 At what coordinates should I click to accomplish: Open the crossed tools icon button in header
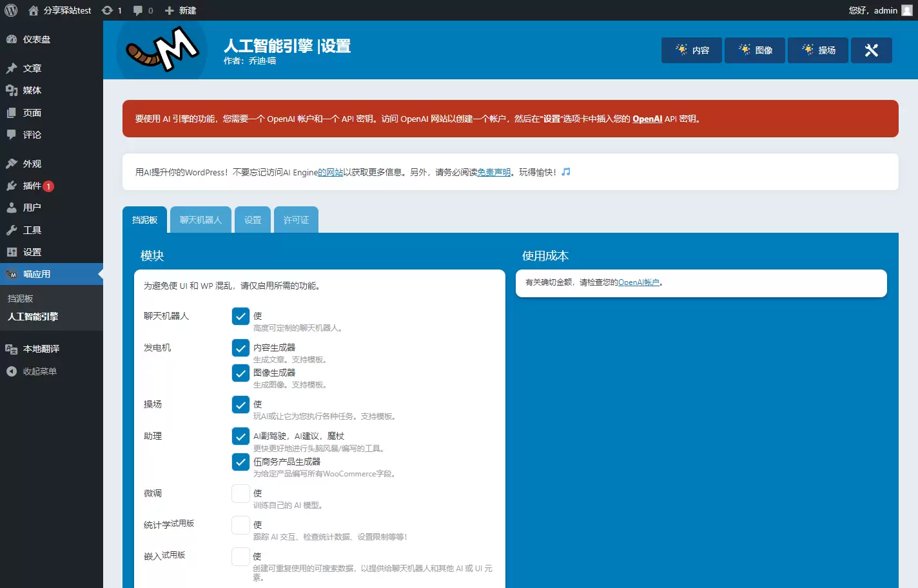point(871,50)
